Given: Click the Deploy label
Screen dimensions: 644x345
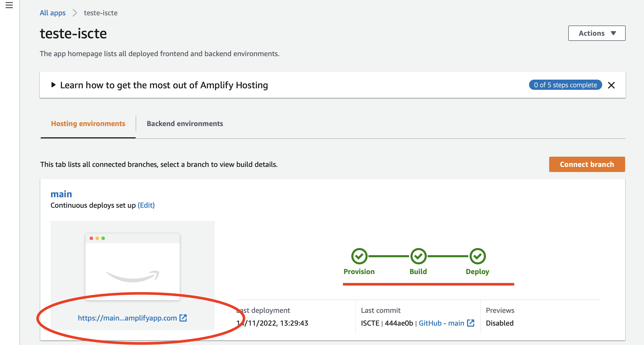Looking at the screenshot, I should [x=477, y=272].
